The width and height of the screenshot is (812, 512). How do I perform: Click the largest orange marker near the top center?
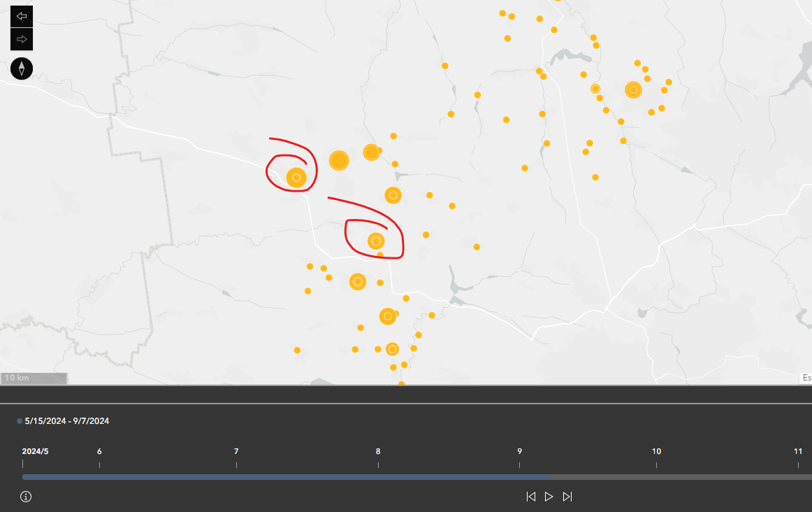tap(339, 159)
